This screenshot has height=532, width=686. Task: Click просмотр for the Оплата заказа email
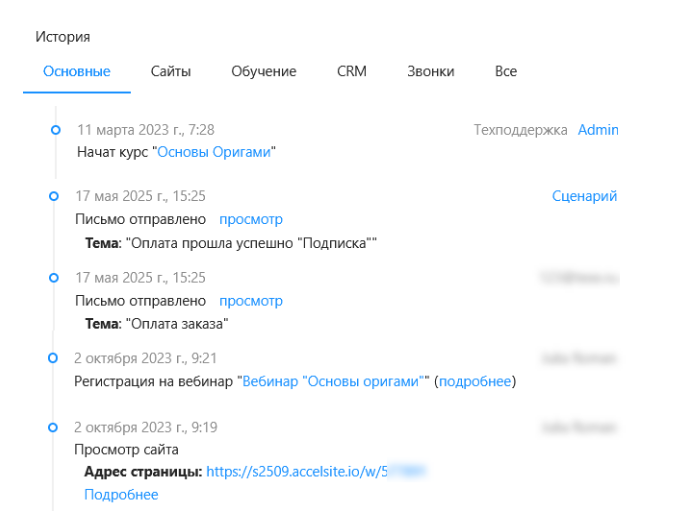click(x=251, y=301)
